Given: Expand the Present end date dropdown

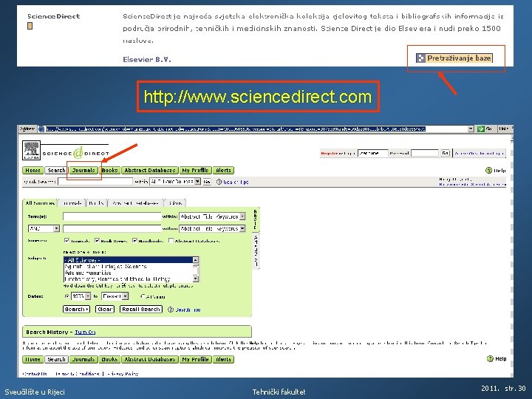Looking at the screenshot, I should click(x=125, y=296).
